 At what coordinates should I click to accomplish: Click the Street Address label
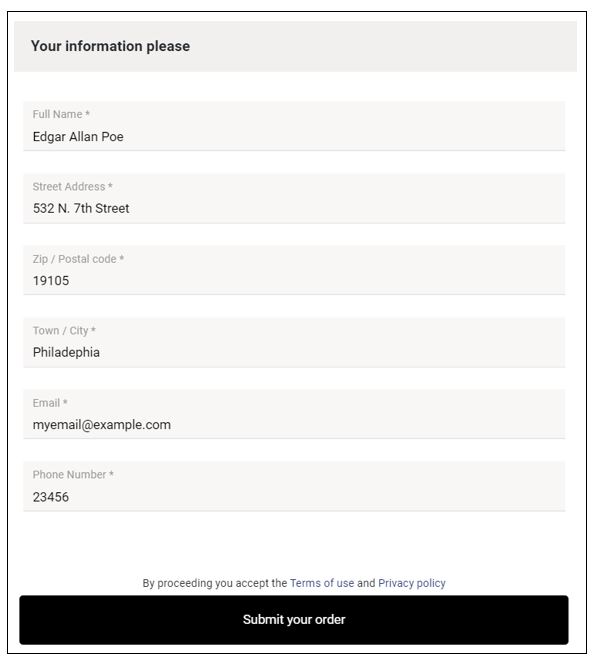73,187
